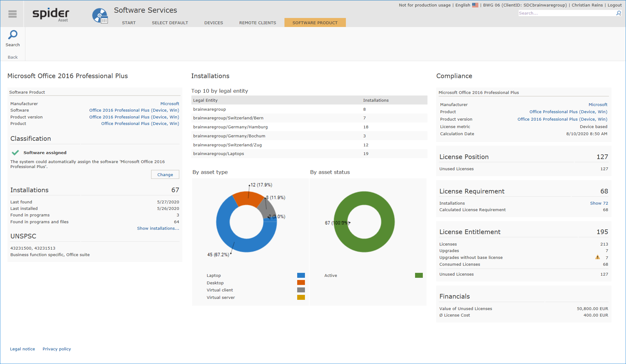Click the search field magnifier icon

coord(619,13)
